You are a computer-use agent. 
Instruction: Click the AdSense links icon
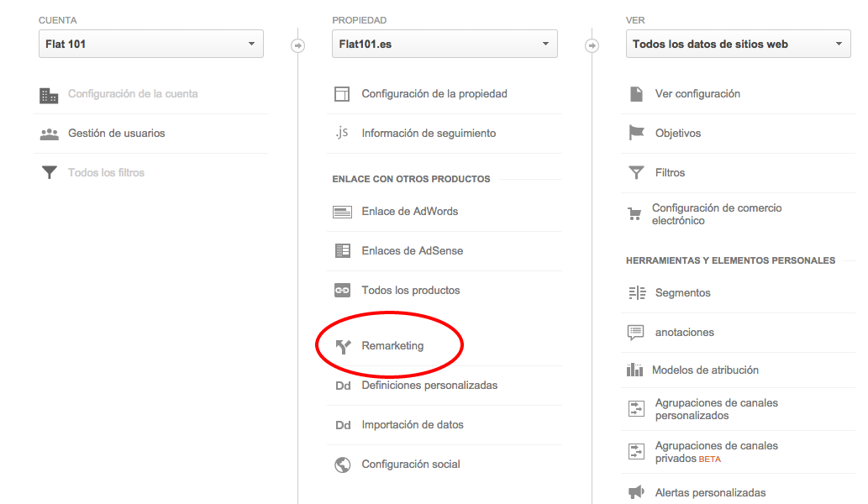point(342,251)
